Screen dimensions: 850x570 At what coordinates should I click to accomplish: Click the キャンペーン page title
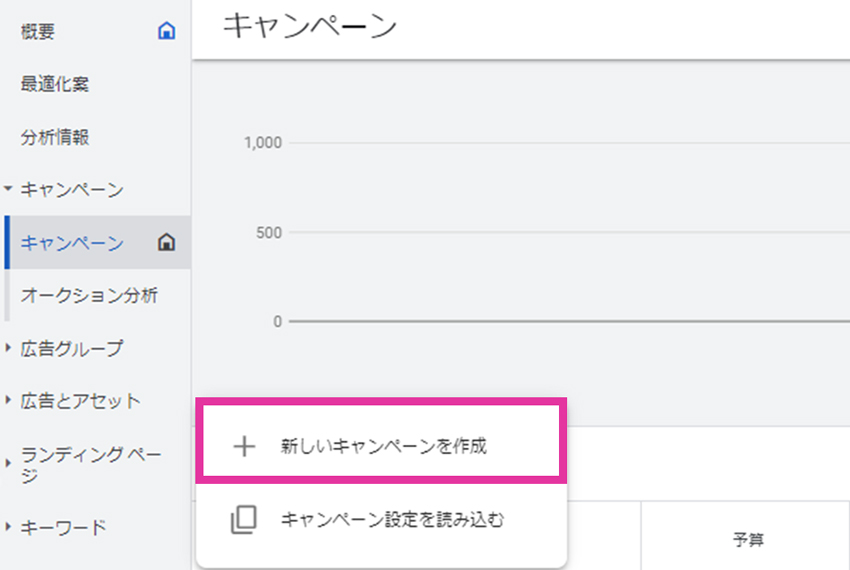coord(310,25)
